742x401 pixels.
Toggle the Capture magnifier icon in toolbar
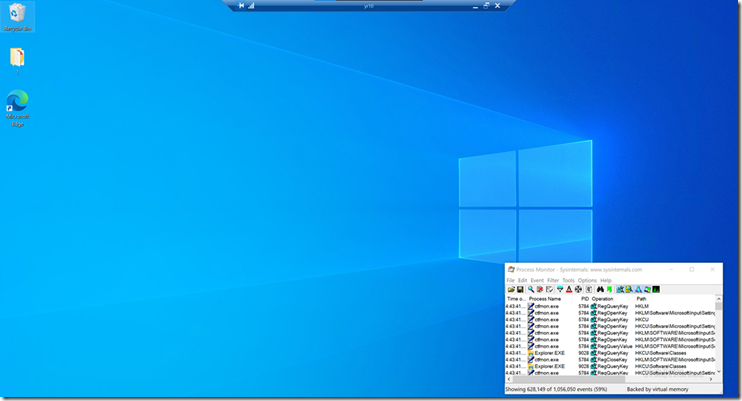[531, 289]
